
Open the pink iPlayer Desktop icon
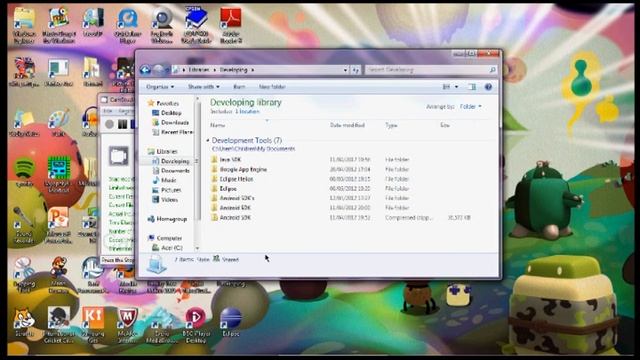pos(196,324)
